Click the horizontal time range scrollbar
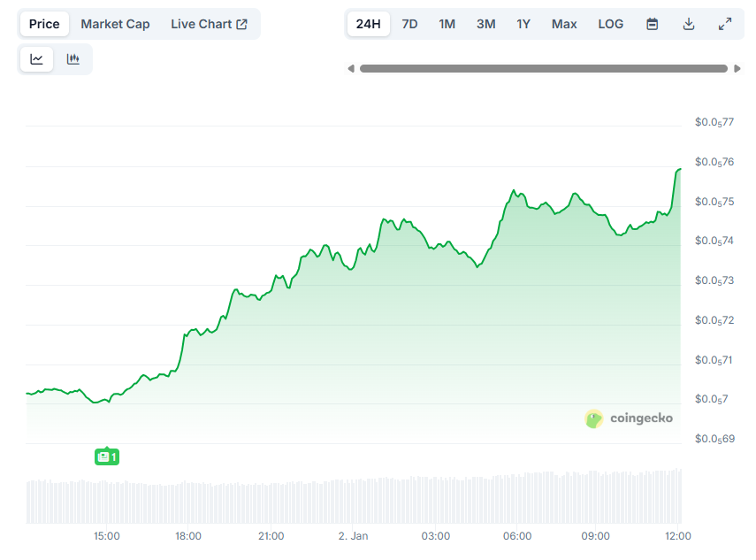Image resolution: width=756 pixels, height=560 pixels. 543,68
